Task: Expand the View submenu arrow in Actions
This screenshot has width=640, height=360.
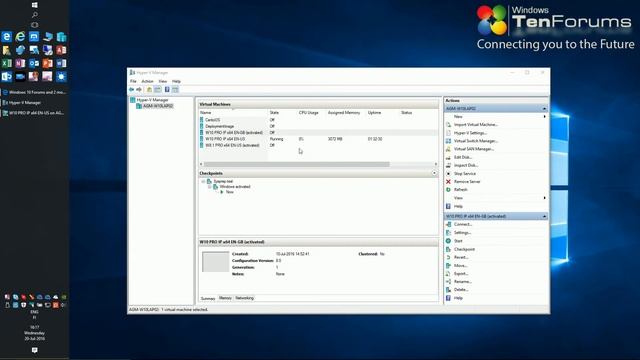Action: click(x=544, y=198)
